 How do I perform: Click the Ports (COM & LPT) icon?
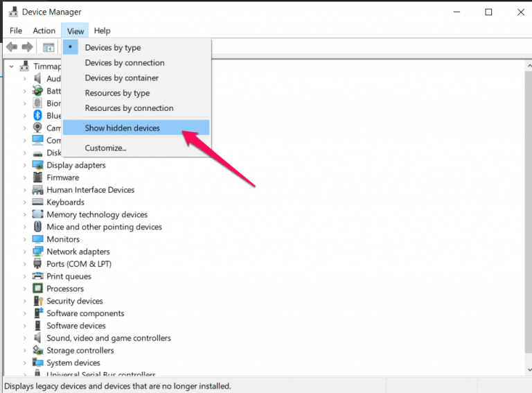coord(37,263)
